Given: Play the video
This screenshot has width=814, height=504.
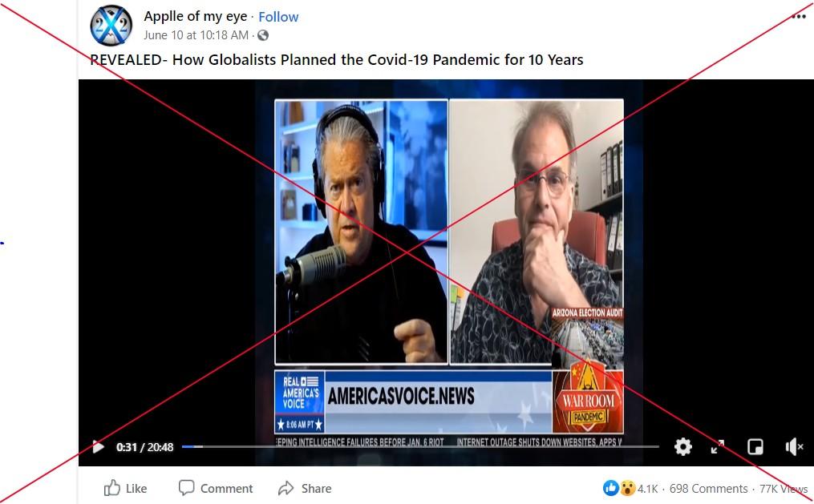Looking at the screenshot, I should 98,447.
